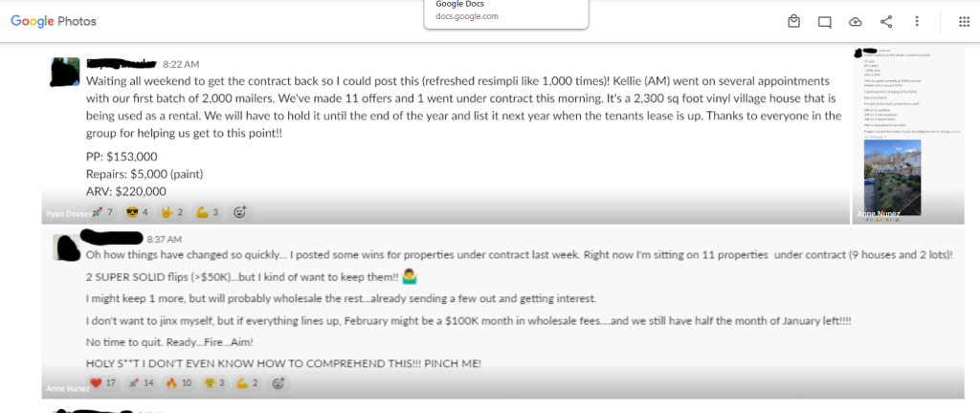Open the comment speech bubble icon
980x413 pixels.
tap(824, 22)
